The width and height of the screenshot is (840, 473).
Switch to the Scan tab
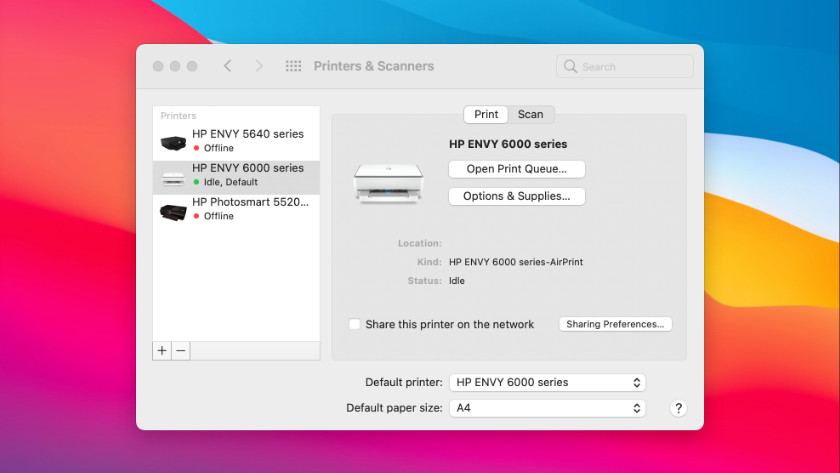tap(530, 115)
